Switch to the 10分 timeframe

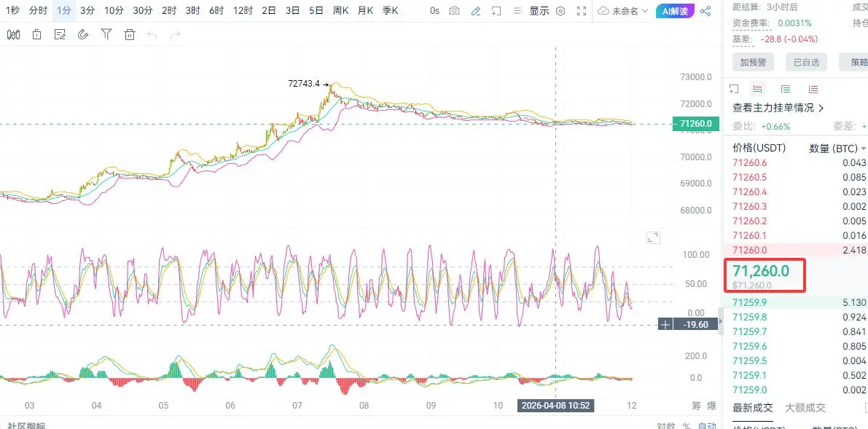click(114, 10)
